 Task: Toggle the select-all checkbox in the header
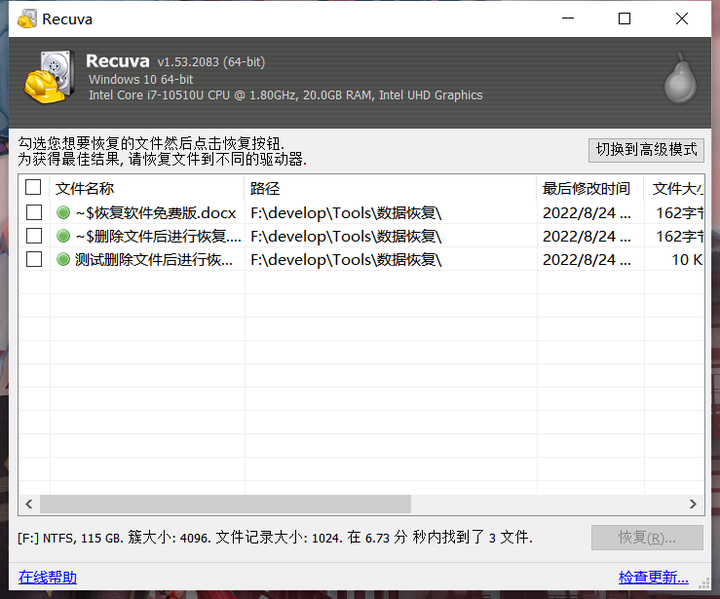(x=34, y=187)
